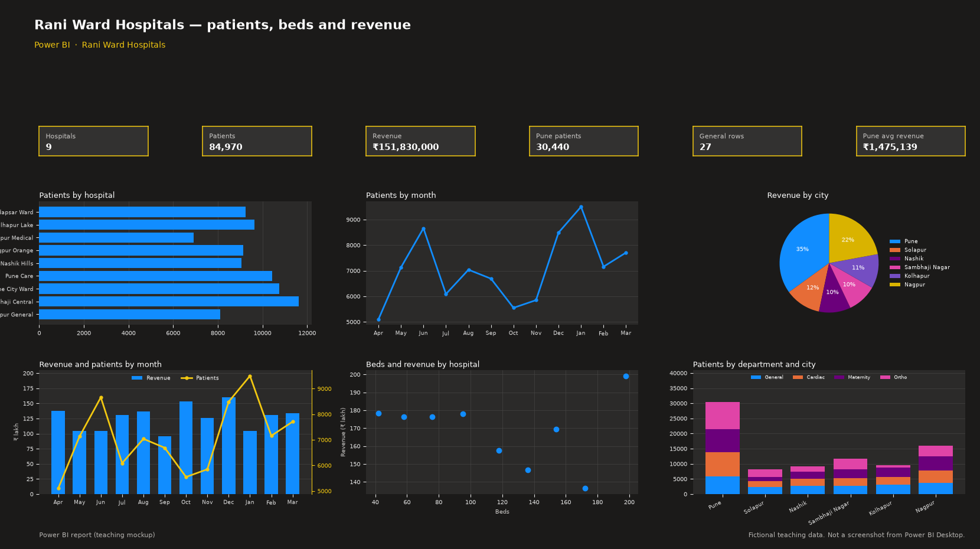Select the Pune Care horizontal bar
The width and height of the screenshot is (980, 549).
155,276
